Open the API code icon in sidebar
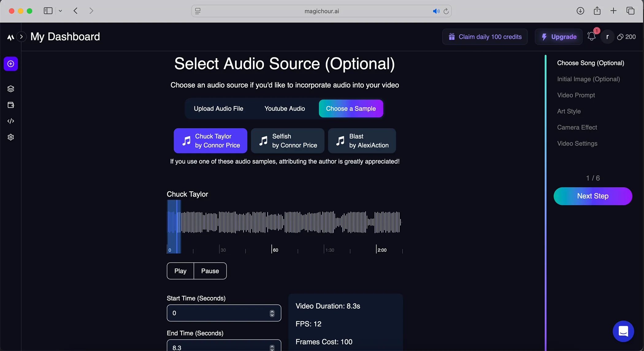 pyautogui.click(x=10, y=121)
